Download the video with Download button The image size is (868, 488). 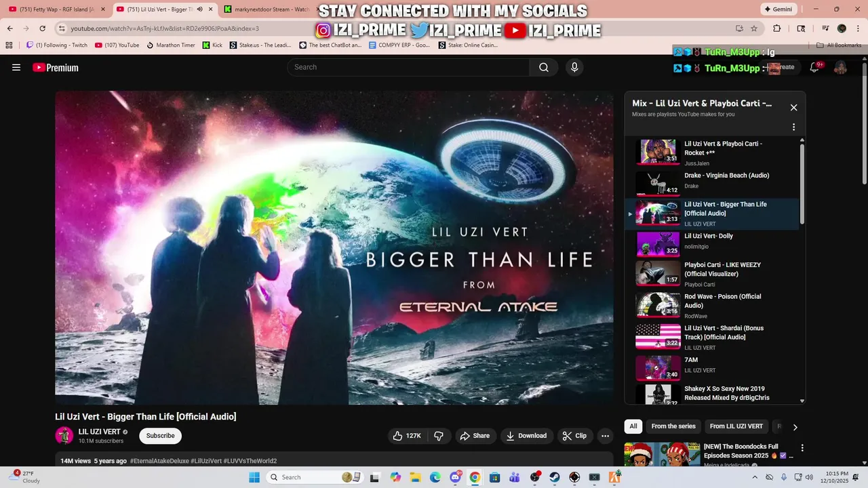point(526,436)
